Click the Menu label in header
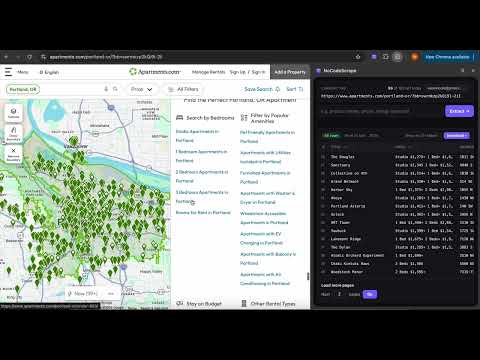Viewport: 480px width, 360px height. pos(23,72)
